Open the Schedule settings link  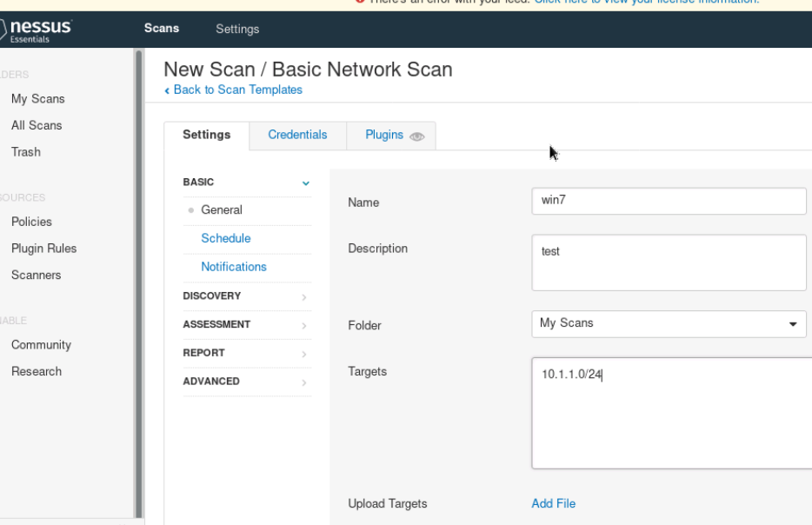[x=226, y=238]
